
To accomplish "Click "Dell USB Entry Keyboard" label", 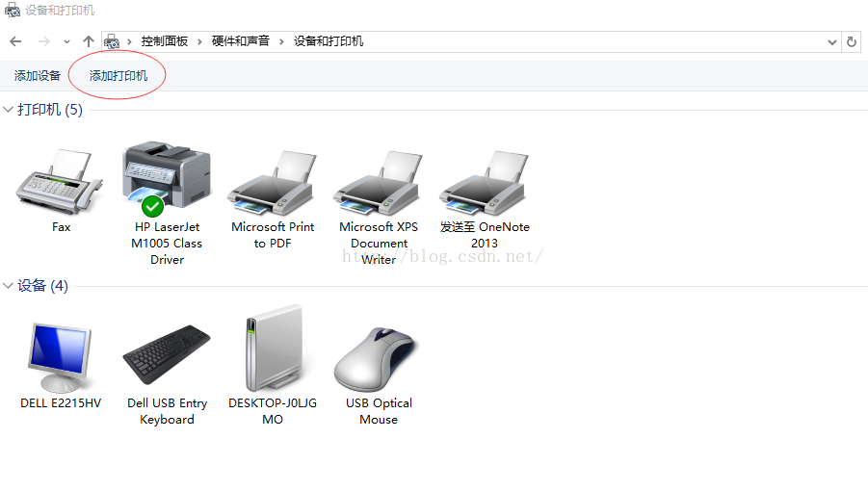I will (x=168, y=411).
